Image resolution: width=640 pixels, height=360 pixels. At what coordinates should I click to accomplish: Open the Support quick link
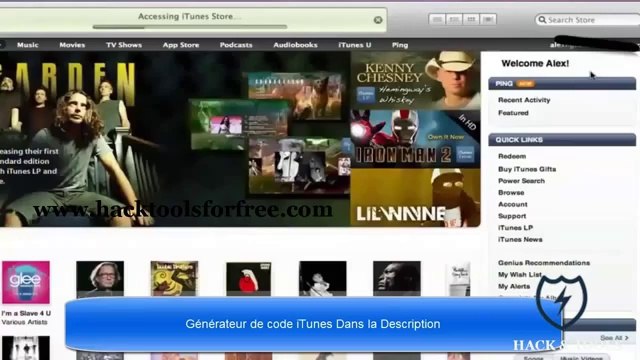point(512,216)
